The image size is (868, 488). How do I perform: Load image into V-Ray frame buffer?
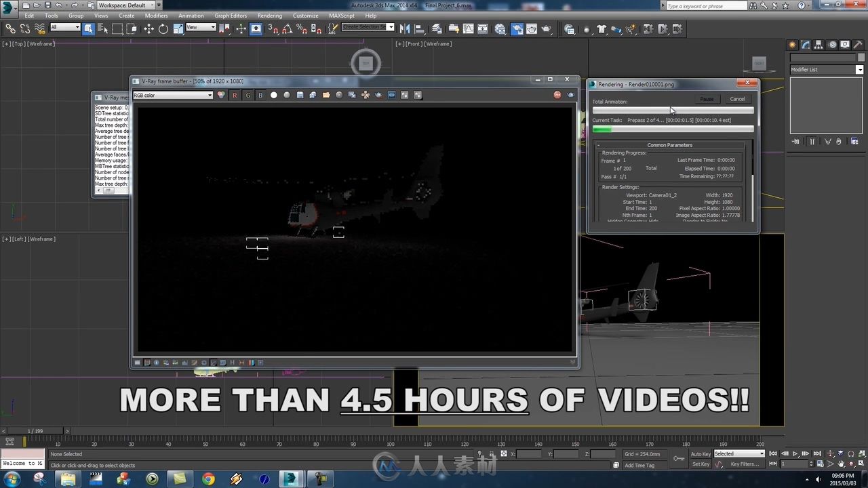pyautogui.click(x=326, y=95)
